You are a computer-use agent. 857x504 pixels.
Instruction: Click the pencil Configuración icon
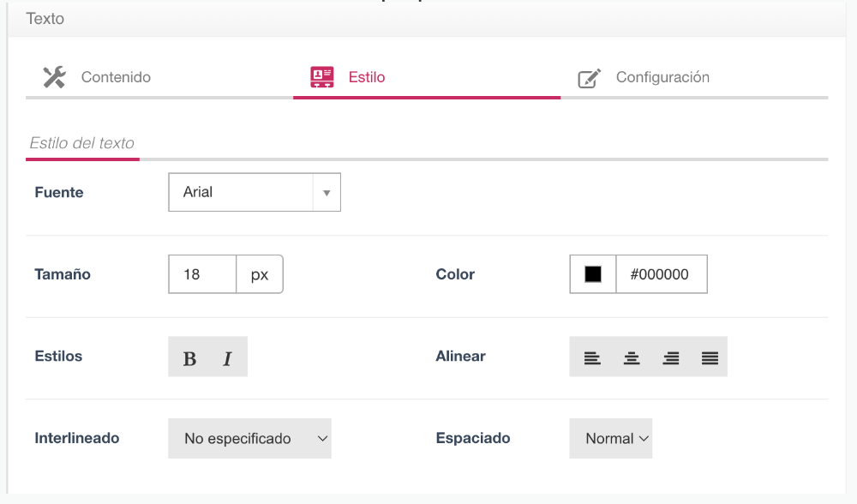[589, 78]
